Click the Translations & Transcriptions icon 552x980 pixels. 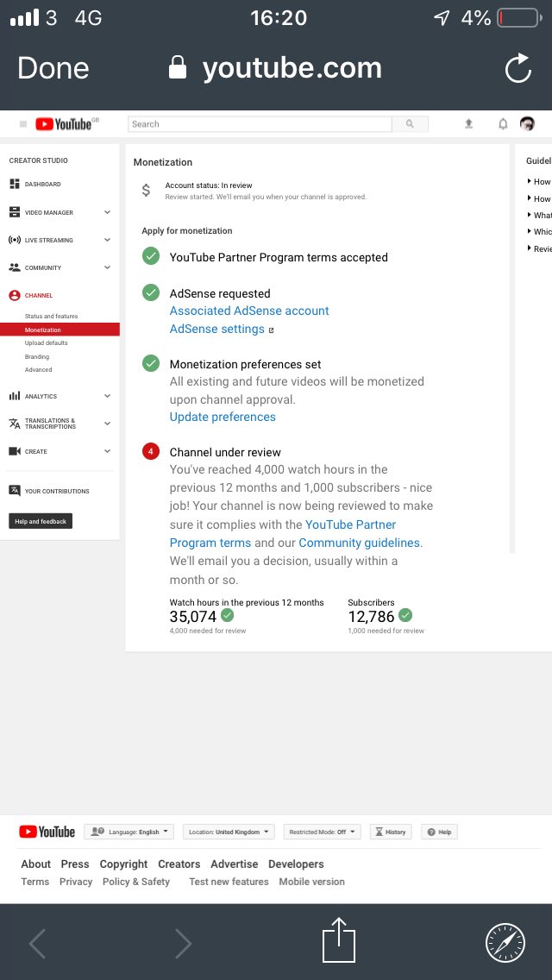pyautogui.click(x=15, y=423)
